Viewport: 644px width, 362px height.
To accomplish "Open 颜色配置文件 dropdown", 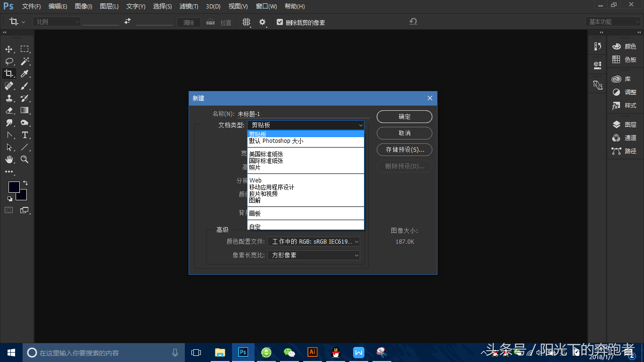I will 314,241.
